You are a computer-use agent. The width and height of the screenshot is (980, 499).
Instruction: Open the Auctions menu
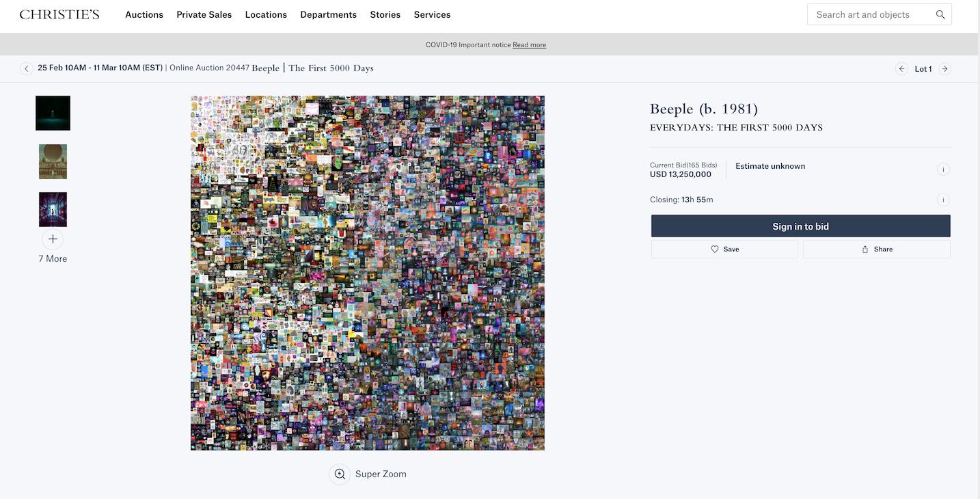coord(144,14)
